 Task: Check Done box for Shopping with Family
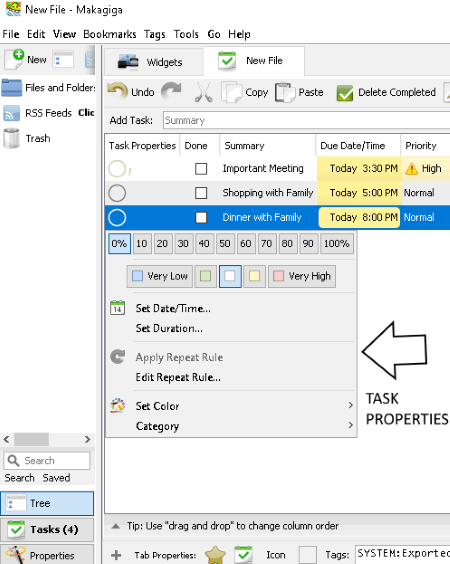[201, 193]
